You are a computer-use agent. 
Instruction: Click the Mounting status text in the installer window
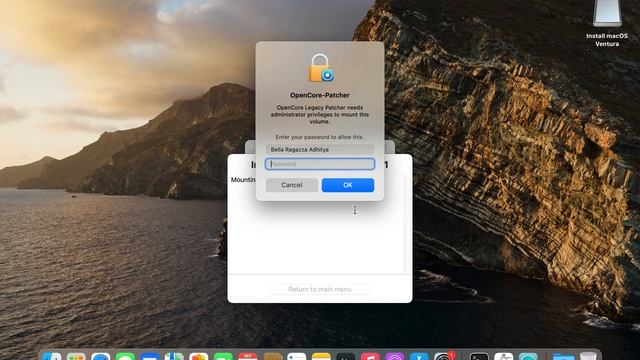tap(243, 180)
